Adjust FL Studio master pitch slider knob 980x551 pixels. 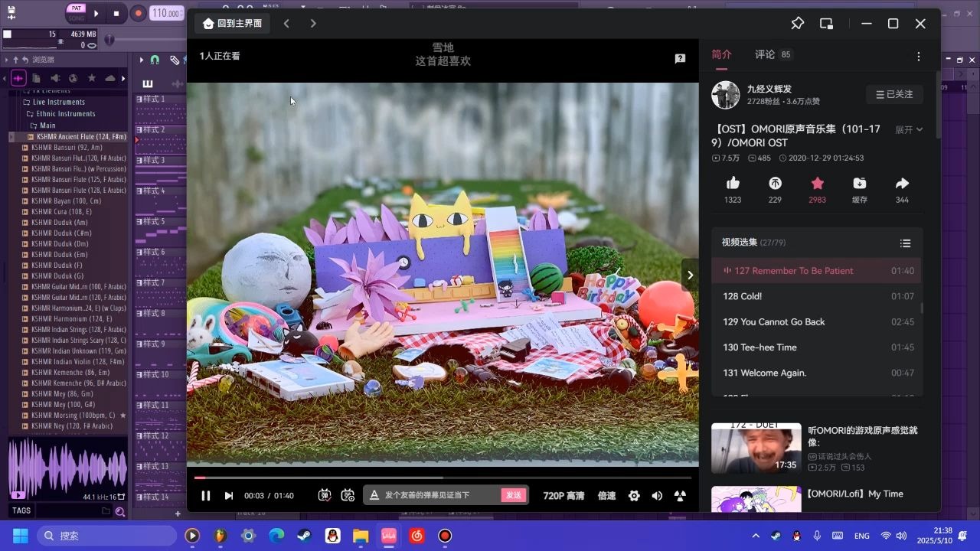[x=109, y=39]
